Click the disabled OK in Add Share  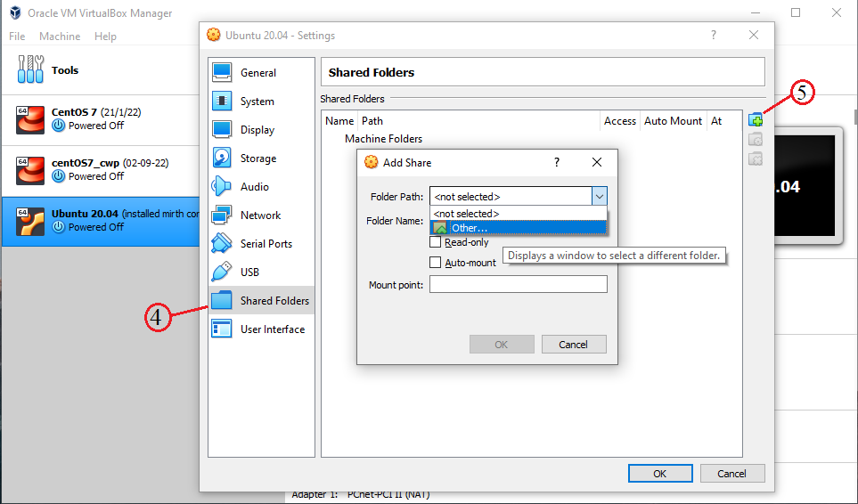(502, 345)
